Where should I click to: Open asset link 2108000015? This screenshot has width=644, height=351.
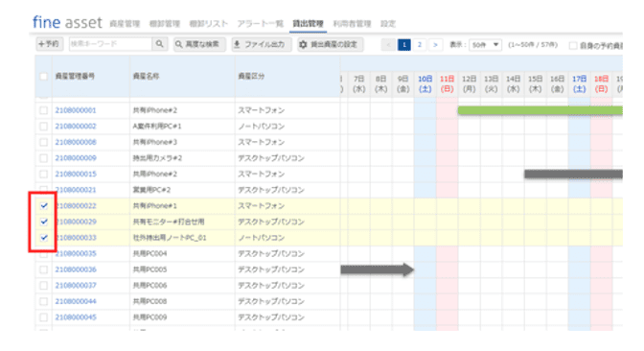tap(76, 174)
